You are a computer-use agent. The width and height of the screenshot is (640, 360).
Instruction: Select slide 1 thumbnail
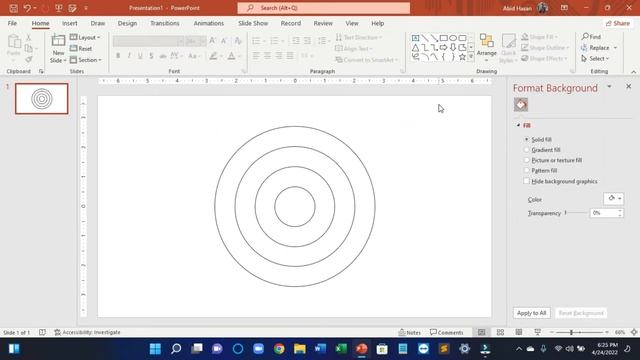[42, 99]
